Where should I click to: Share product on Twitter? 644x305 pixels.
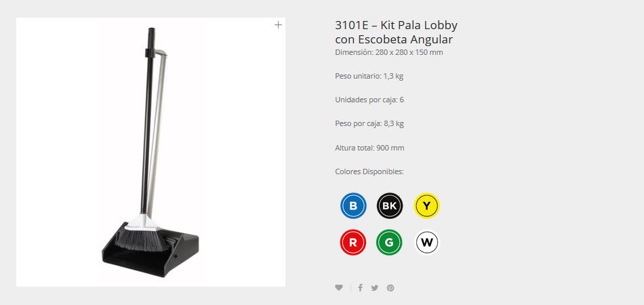(375, 288)
